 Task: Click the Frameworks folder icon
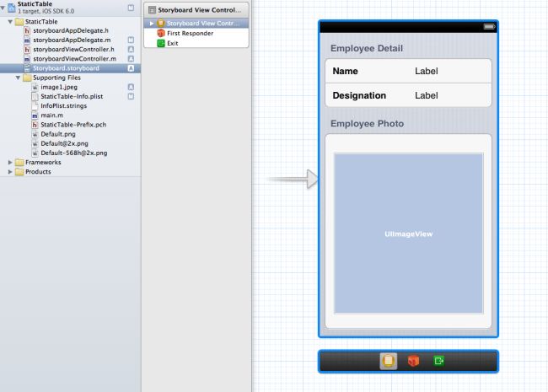point(19,162)
